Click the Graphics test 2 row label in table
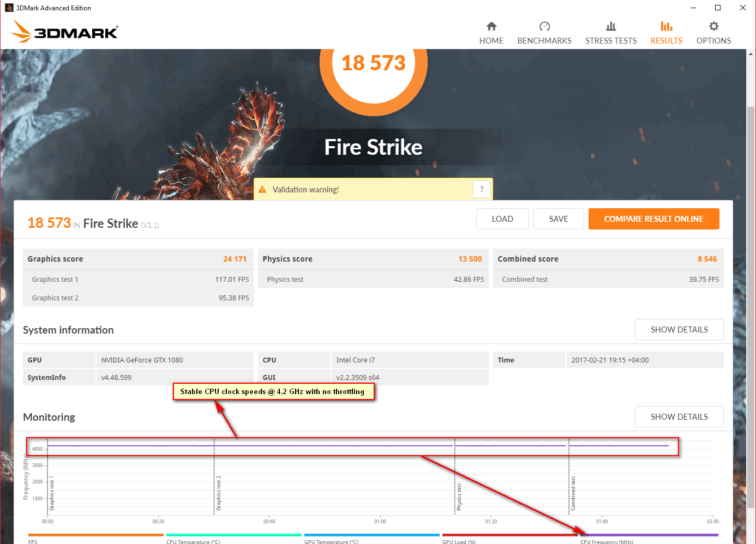The height and width of the screenshot is (544, 756). [55, 298]
